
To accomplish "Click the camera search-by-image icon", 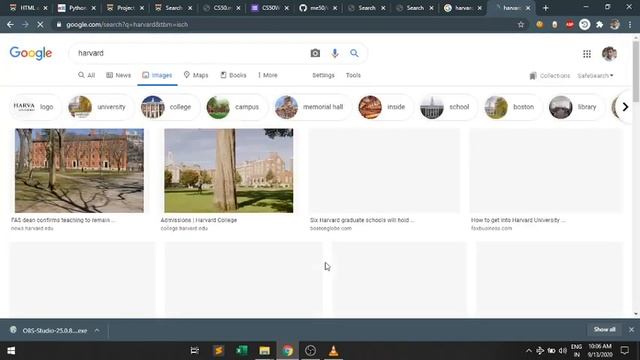I will (315, 53).
